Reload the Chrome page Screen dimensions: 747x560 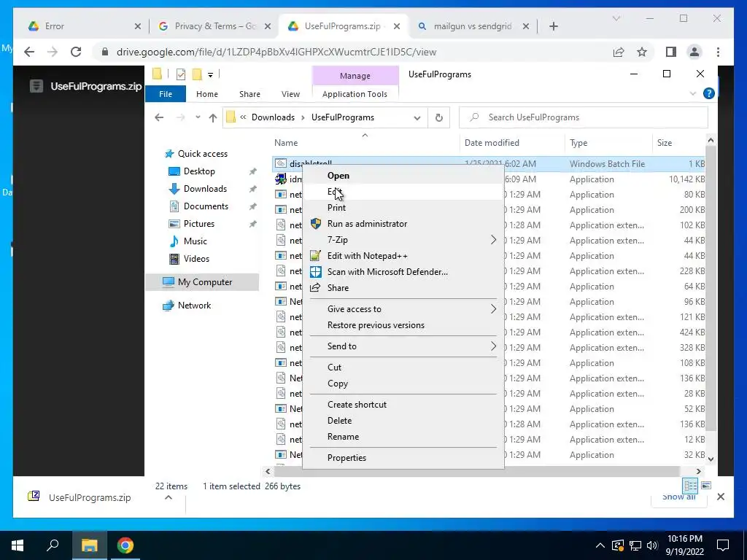76,52
